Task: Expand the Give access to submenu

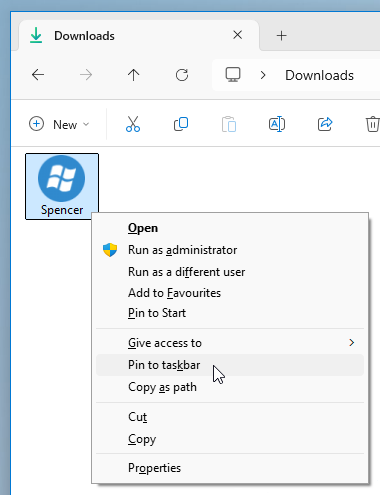Action: [230, 343]
